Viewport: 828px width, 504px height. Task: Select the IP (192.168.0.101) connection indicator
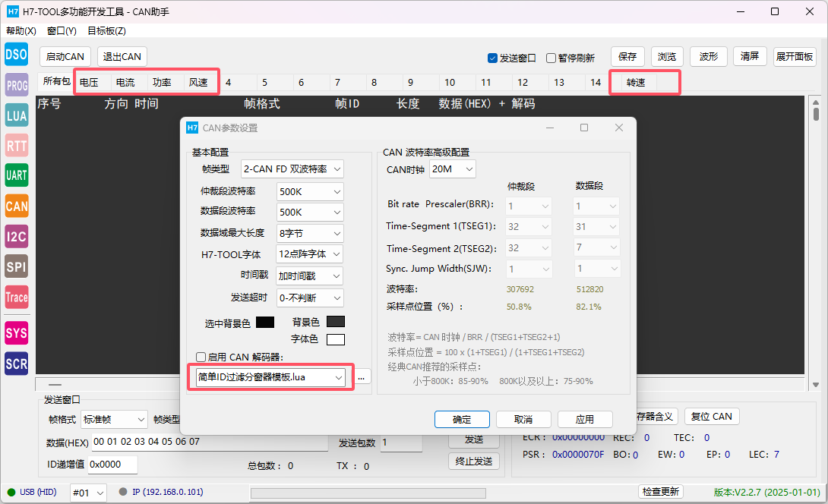coord(161,492)
